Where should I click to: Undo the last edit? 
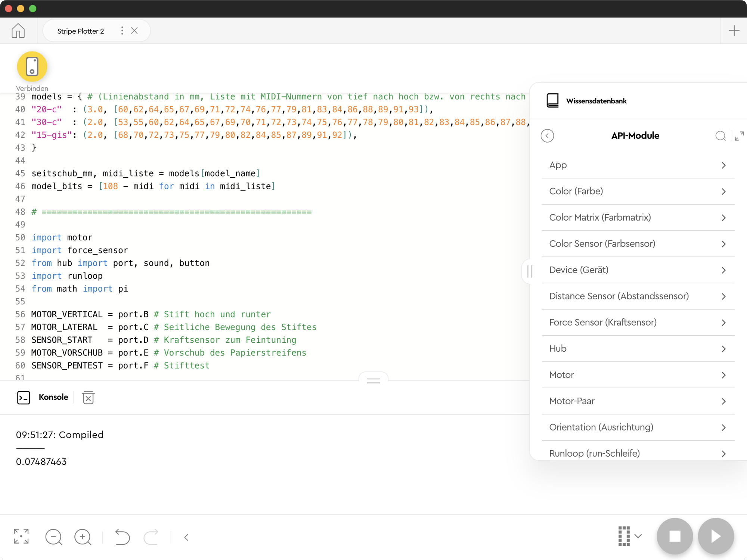click(x=122, y=537)
